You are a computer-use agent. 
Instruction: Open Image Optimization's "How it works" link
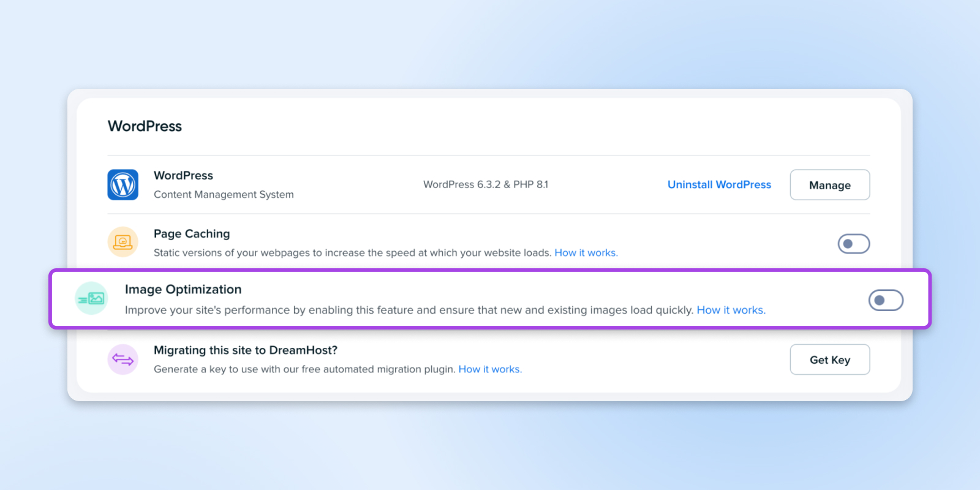tap(731, 310)
